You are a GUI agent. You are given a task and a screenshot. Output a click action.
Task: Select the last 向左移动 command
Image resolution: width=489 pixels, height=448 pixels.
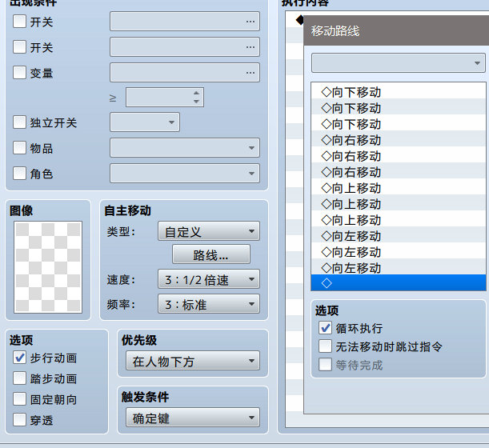coord(399,267)
